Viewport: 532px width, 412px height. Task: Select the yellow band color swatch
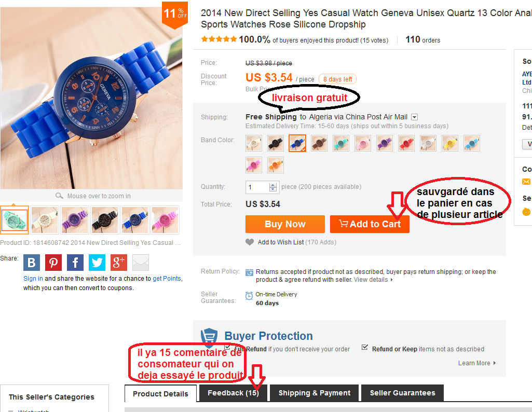450,143
